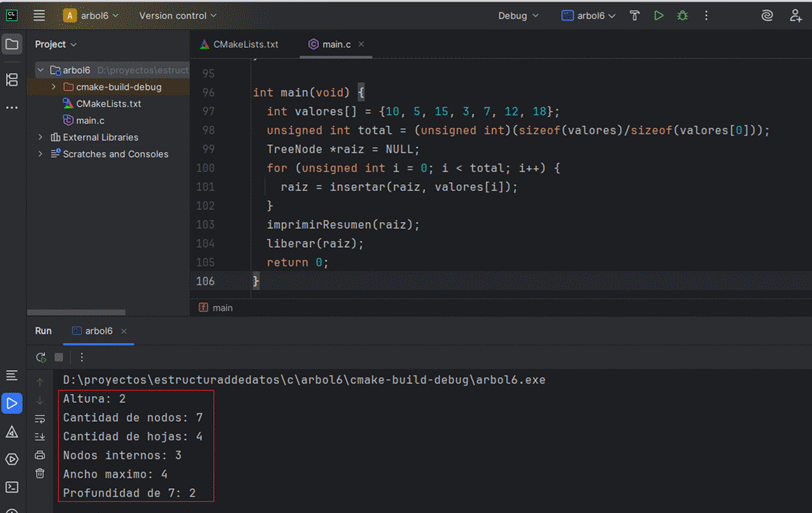Clear console output with trash icon
Viewport: 812px width, 513px height.
click(x=40, y=473)
